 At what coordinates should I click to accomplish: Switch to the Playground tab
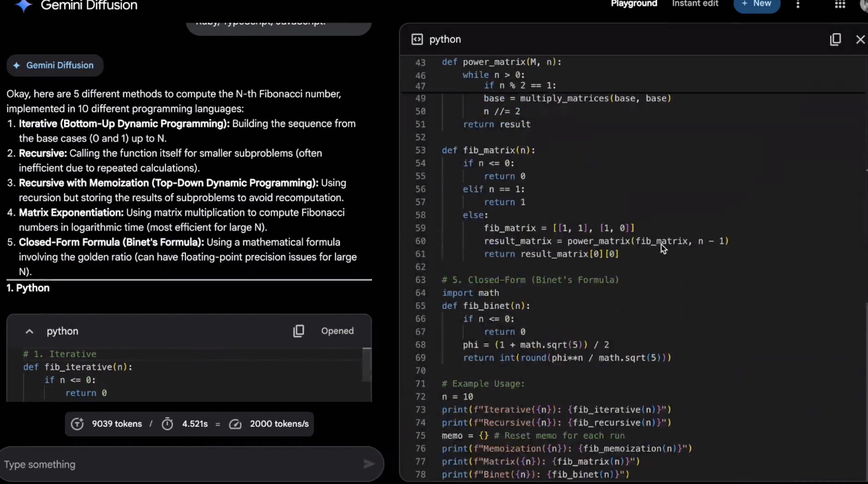(634, 4)
